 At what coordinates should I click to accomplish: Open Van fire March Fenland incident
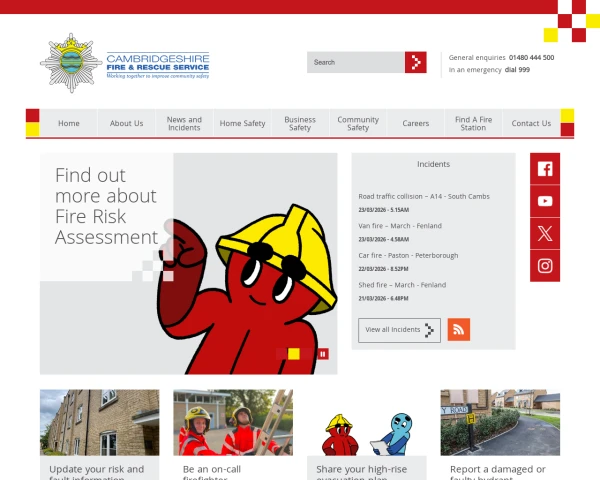(400, 226)
